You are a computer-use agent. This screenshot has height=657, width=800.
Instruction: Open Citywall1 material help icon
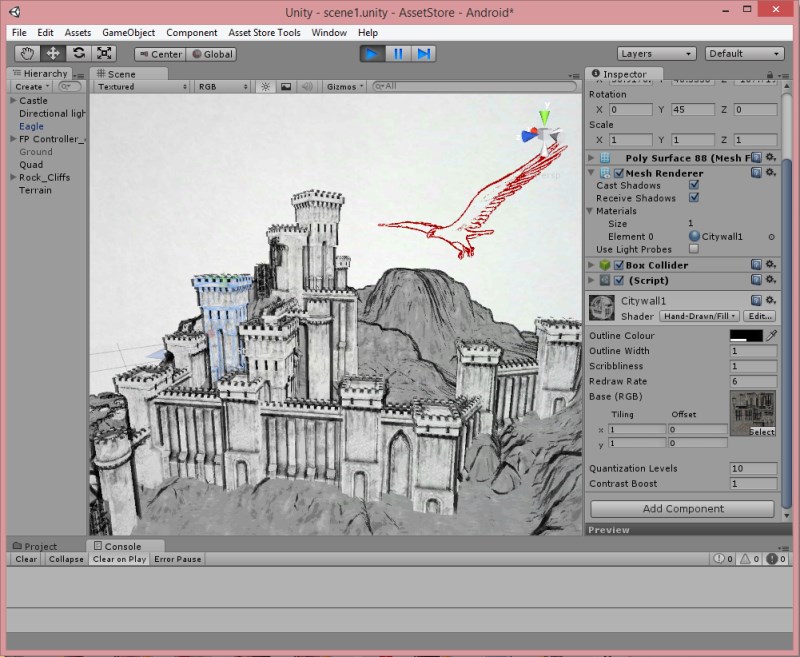[x=756, y=300]
